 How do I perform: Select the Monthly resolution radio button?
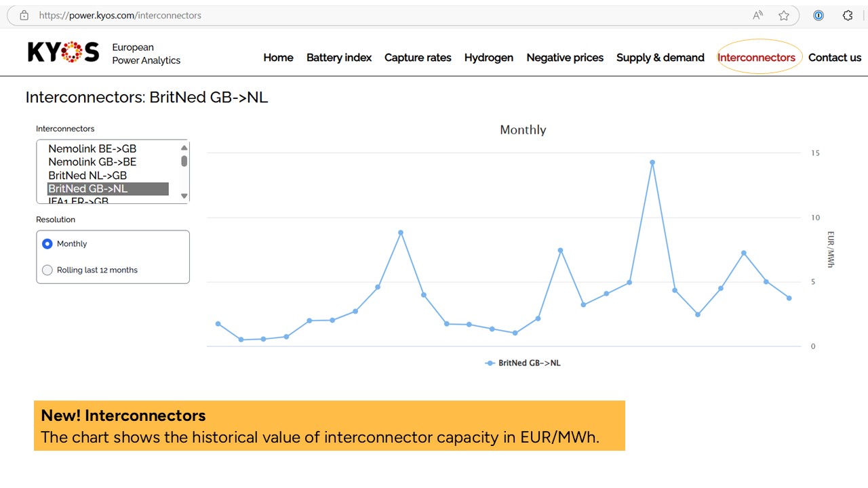coord(47,244)
